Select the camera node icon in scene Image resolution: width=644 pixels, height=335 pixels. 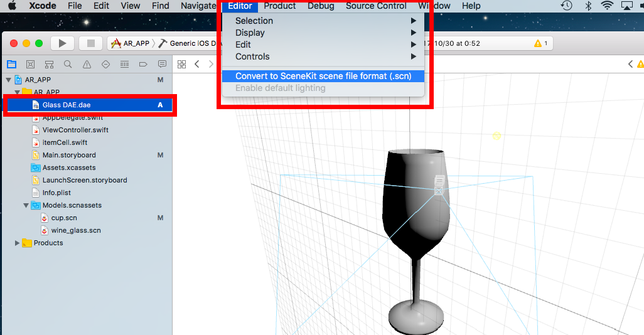(439, 184)
